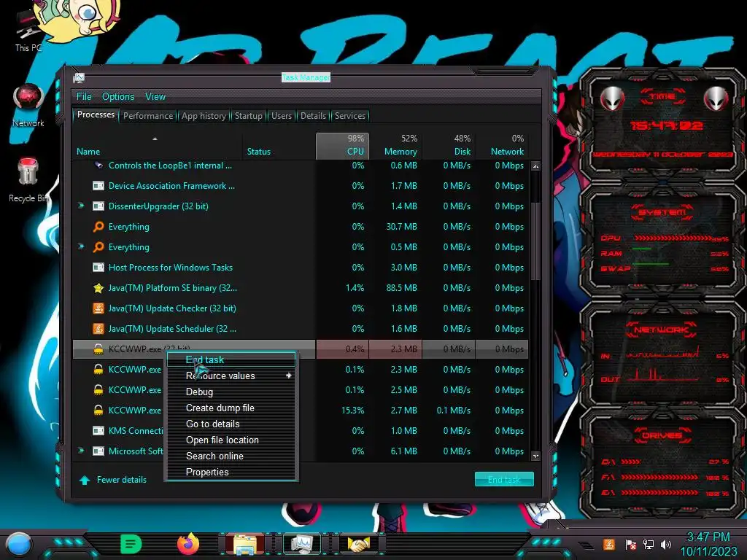
Task: Click the Start orb on taskbar
Action: (18, 545)
